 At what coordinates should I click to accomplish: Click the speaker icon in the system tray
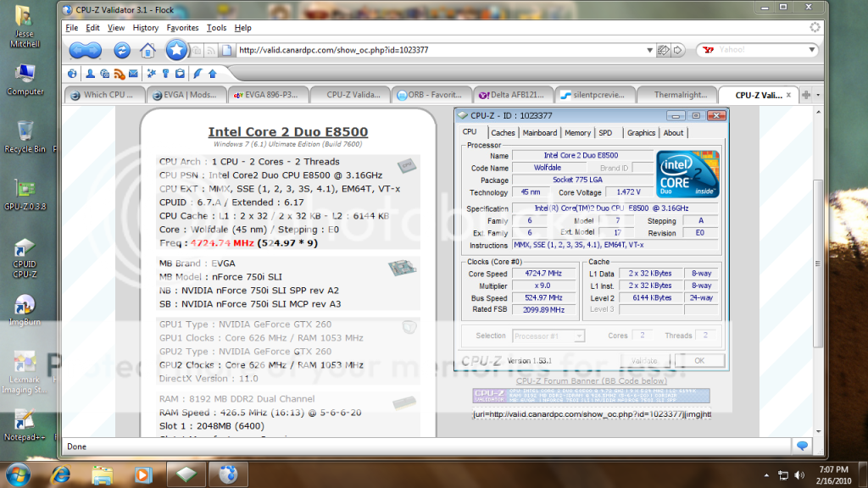(x=800, y=474)
